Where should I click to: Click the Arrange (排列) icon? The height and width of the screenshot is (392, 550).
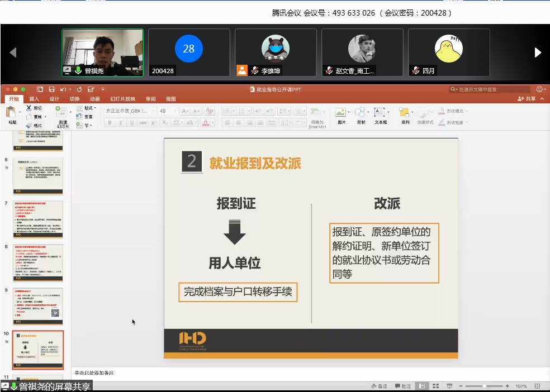pos(404,112)
